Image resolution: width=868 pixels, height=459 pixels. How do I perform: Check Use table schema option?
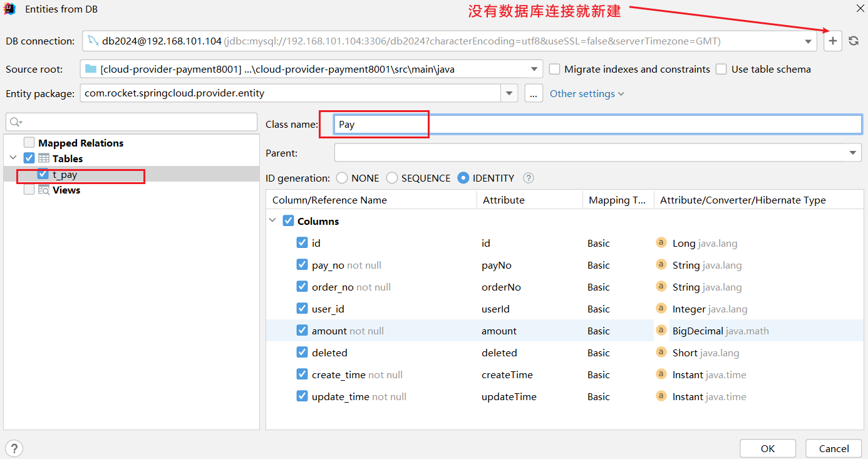coord(721,69)
